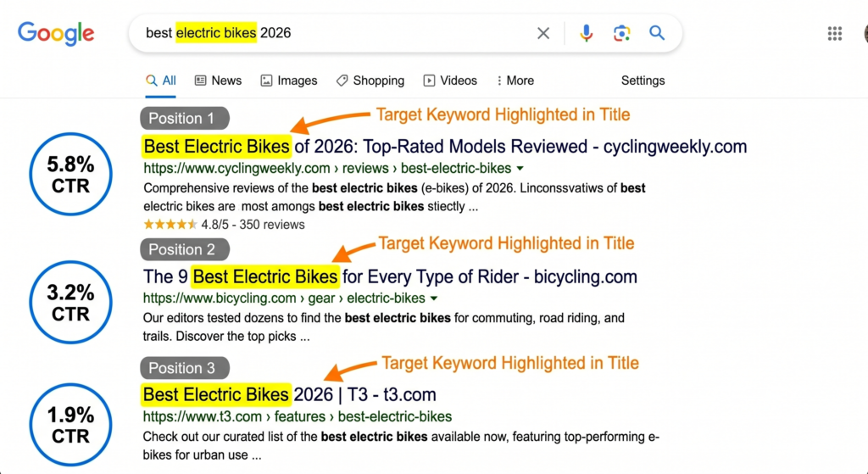The height and width of the screenshot is (474, 868).
Task: Click the star rating under cyclingweekly result
Action: tap(170, 225)
